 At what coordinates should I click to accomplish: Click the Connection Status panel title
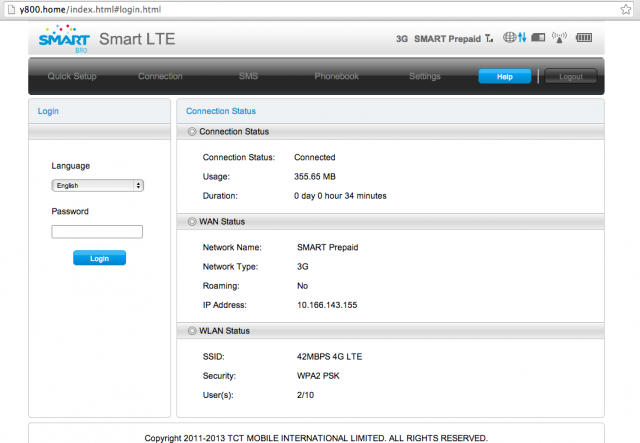click(x=221, y=111)
